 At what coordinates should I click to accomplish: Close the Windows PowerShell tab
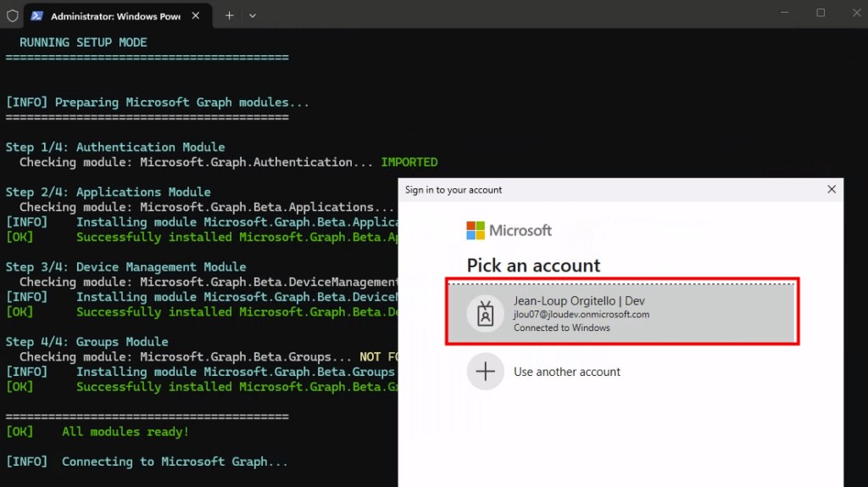(198, 16)
